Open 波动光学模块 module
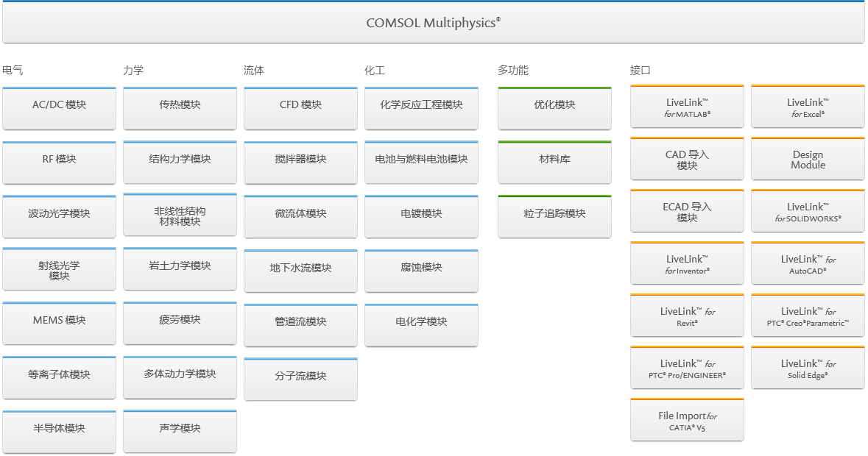This screenshot has width=868, height=456. coord(59,214)
